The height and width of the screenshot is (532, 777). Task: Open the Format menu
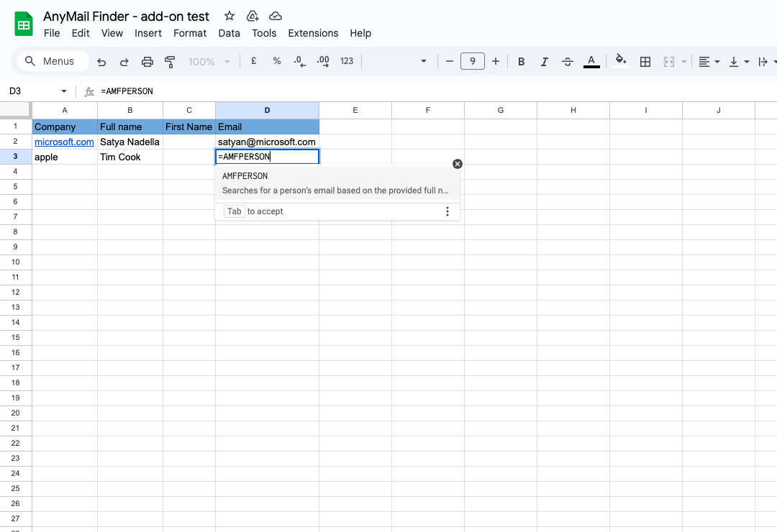190,33
